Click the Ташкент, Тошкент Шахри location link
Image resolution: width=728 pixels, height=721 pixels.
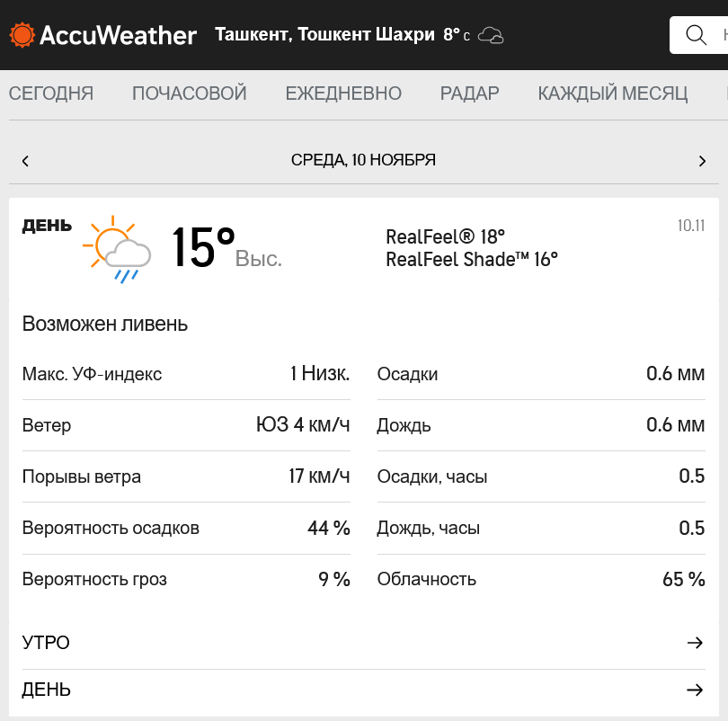click(x=324, y=35)
